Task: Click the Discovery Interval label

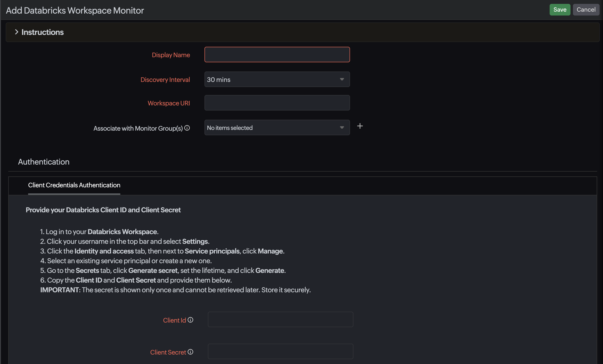Action: click(x=165, y=80)
